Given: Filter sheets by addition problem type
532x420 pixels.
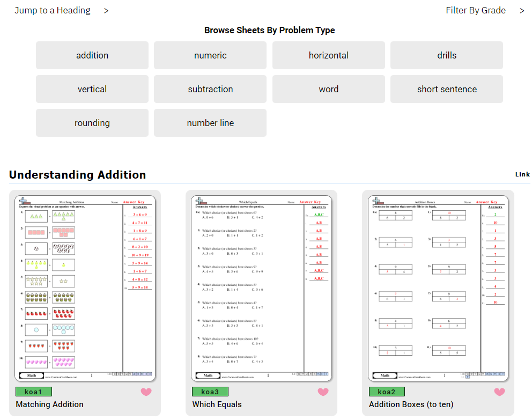Looking at the screenshot, I should coord(92,55).
